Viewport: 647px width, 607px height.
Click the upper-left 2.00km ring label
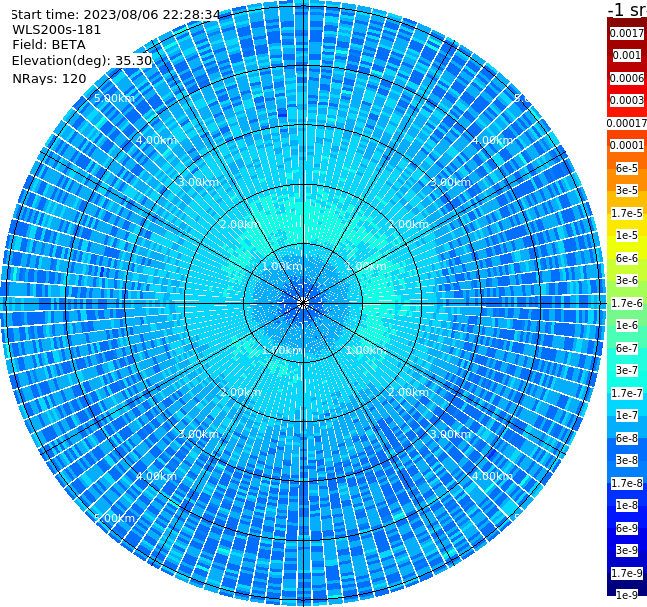(241, 224)
